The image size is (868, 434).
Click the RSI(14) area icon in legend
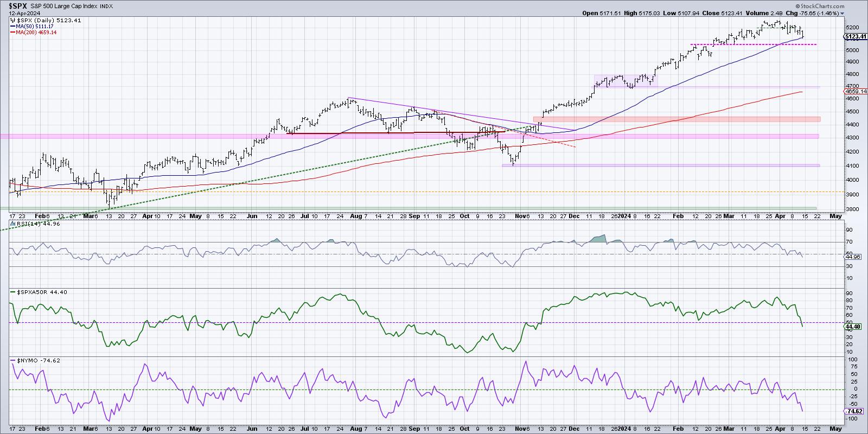pos(13,224)
